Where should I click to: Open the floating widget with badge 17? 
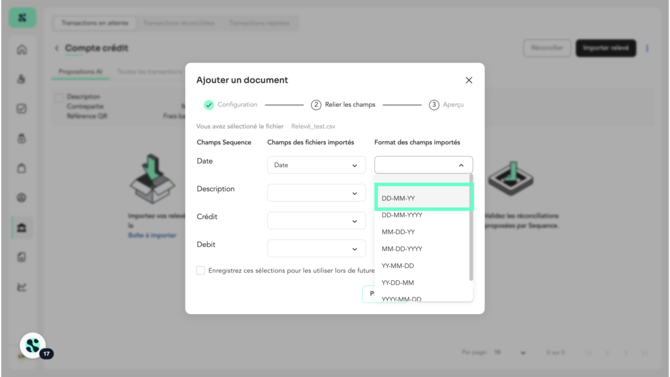pos(33,345)
